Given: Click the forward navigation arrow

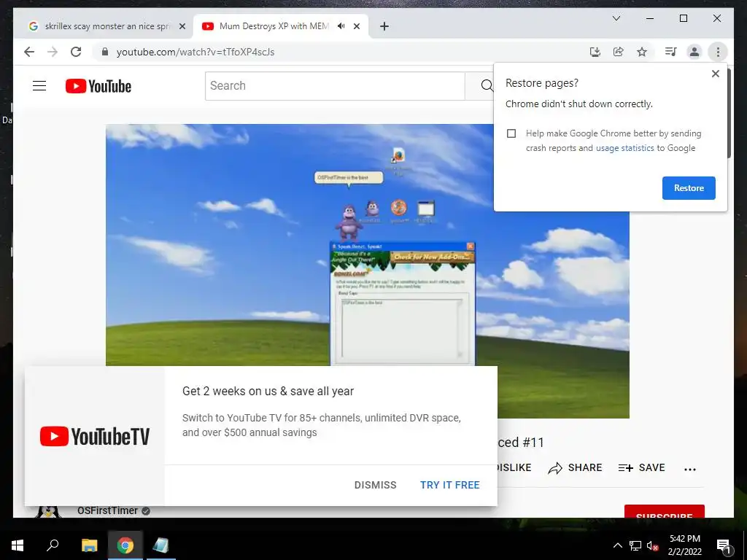Looking at the screenshot, I should [53, 52].
